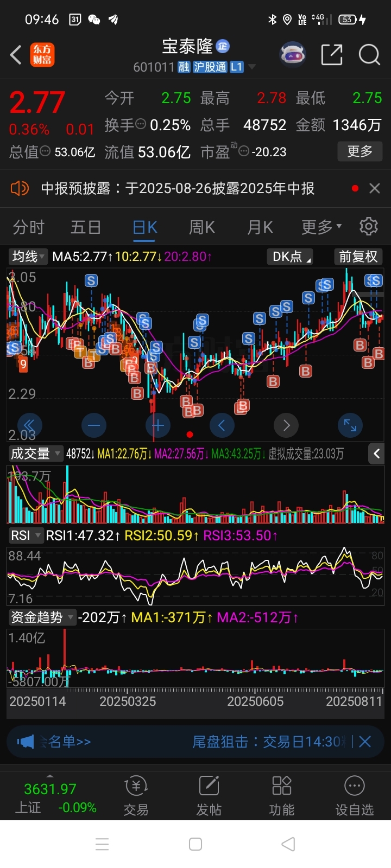Tap the L1 level badge
Image resolution: width=391 pixels, height=868 pixels.
point(236,67)
